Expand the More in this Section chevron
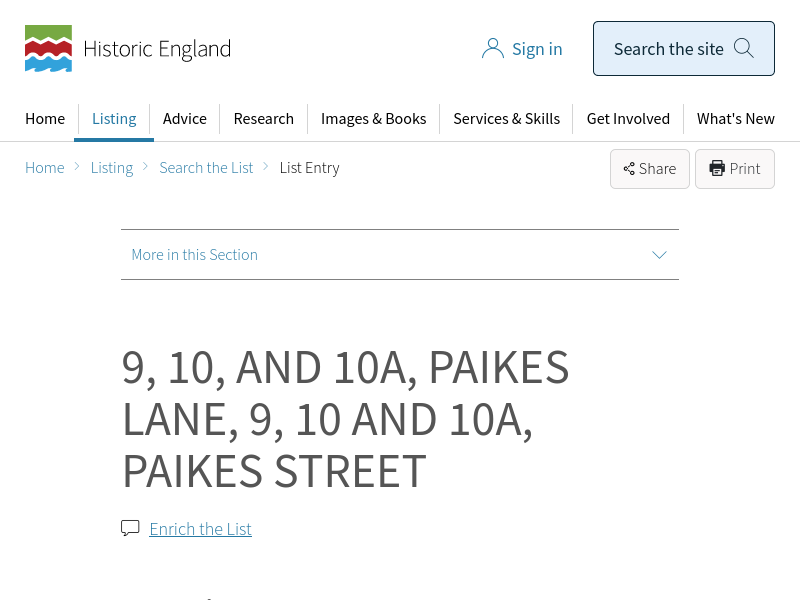The height and width of the screenshot is (600, 800). 659,255
